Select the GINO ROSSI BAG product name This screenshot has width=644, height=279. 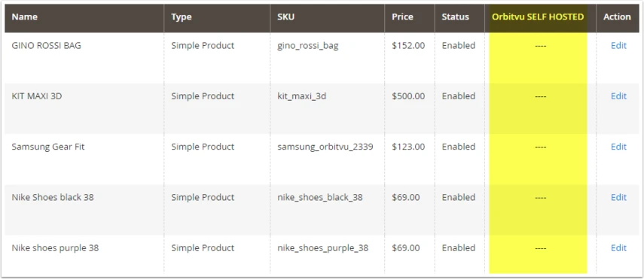[47, 46]
